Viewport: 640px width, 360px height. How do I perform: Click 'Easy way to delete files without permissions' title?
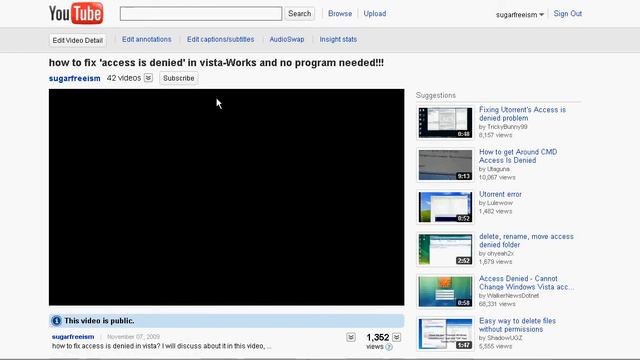coord(517,325)
